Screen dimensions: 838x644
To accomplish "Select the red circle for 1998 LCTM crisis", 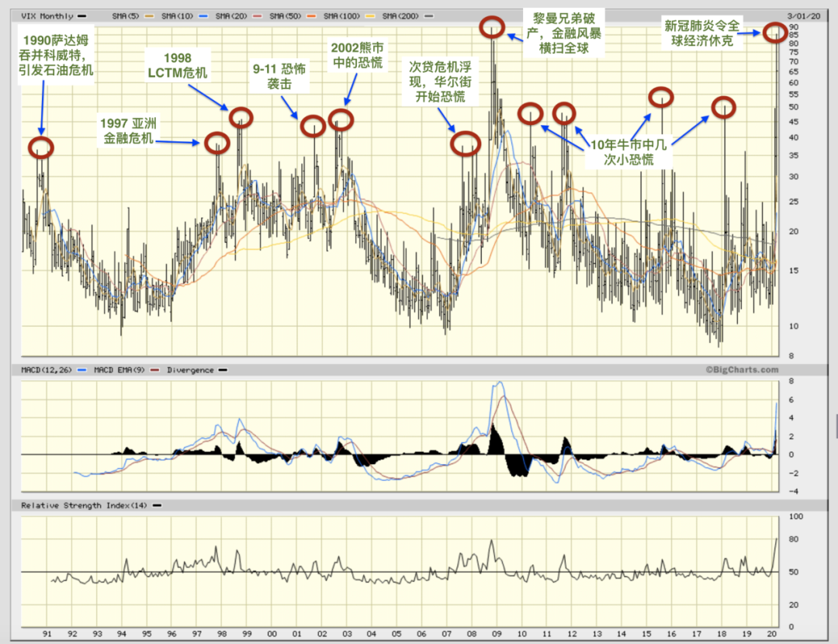I will click(241, 117).
